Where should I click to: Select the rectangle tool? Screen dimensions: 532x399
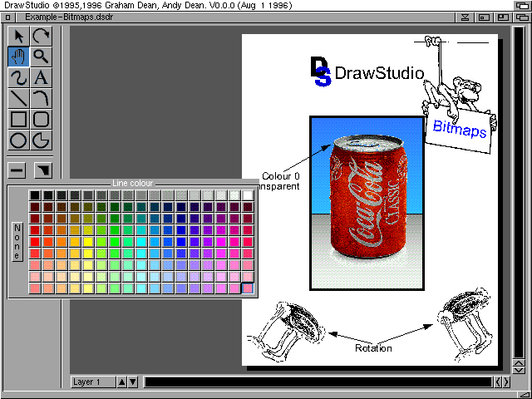tap(18, 119)
